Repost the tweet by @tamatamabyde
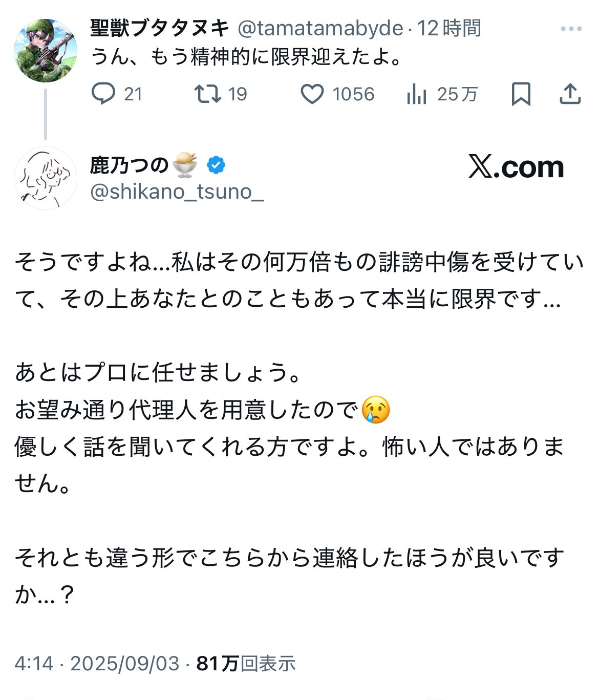 [207, 94]
